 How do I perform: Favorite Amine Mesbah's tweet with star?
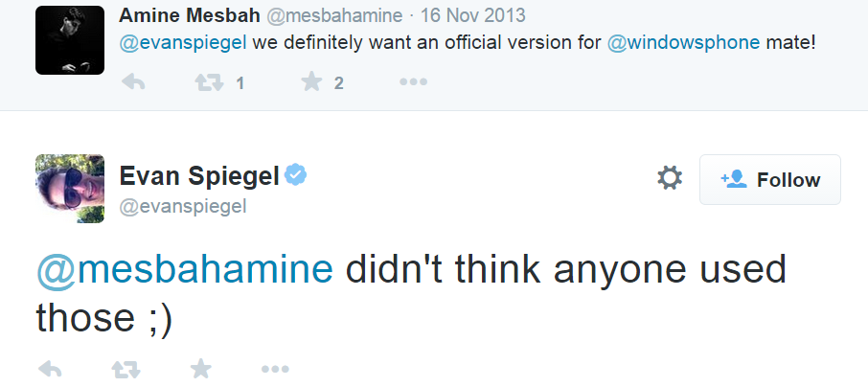tap(311, 82)
